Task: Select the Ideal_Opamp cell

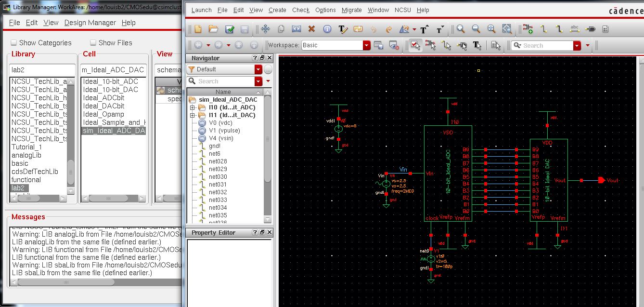Action: coord(103,114)
